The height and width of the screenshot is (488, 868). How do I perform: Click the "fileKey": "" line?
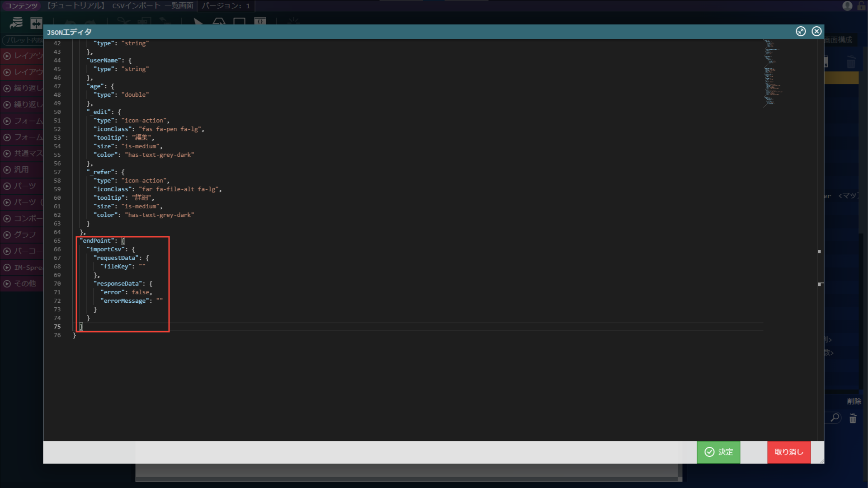123,266
